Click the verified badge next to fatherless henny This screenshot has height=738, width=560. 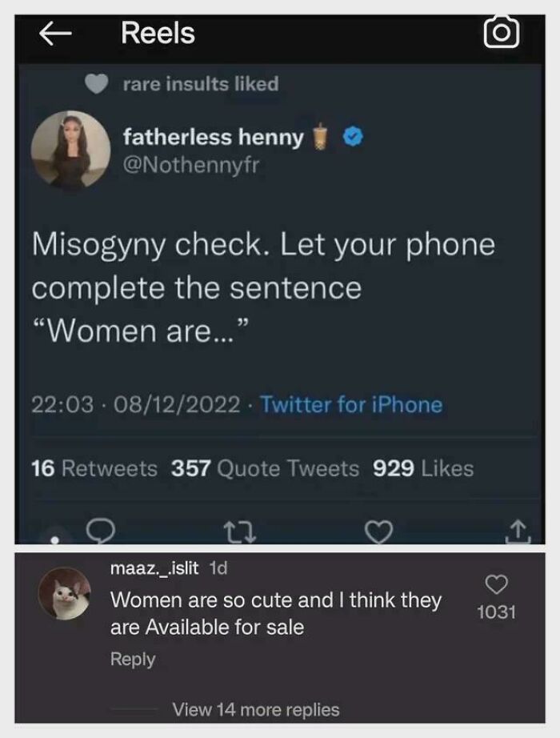[352, 136]
